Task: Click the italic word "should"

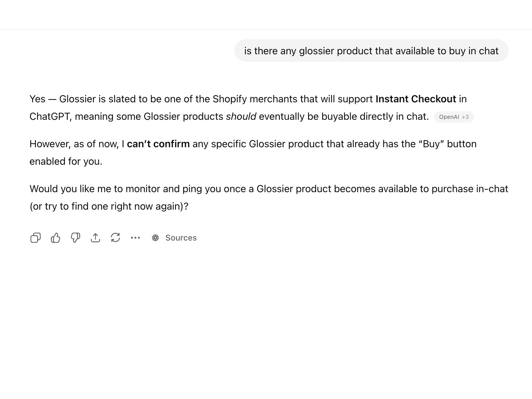Action: [x=241, y=116]
